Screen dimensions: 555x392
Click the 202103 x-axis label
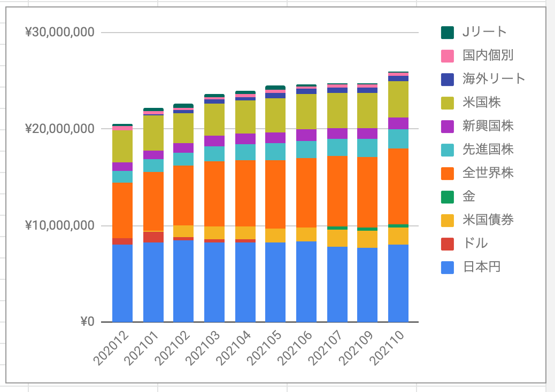[204, 348]
